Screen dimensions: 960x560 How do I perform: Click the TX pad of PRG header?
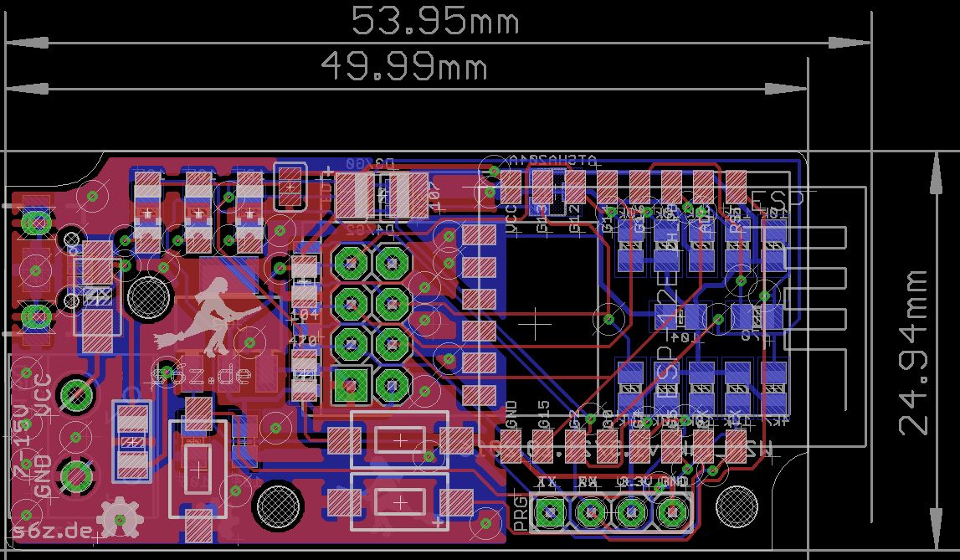coord(550,512)
